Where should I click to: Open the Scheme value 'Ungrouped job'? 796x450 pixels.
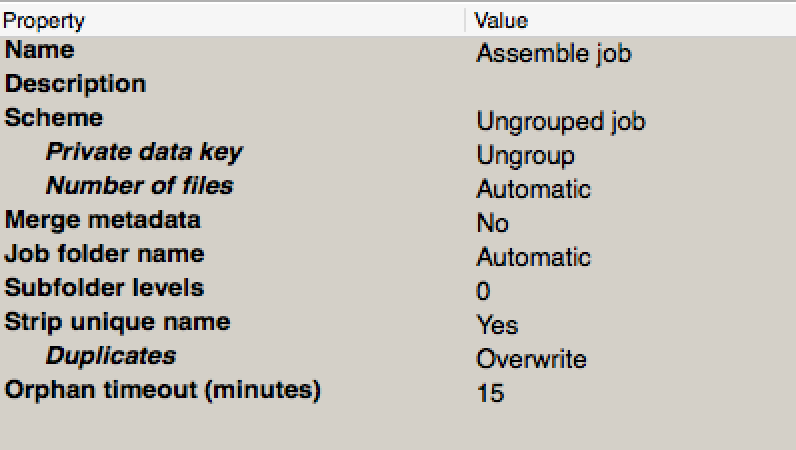click(560, 122)
